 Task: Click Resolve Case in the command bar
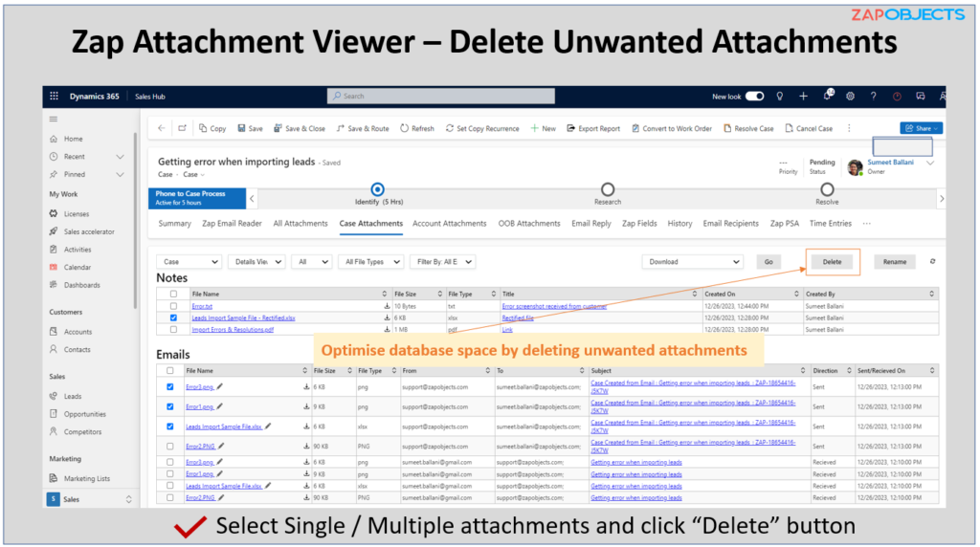coord(748,129)
